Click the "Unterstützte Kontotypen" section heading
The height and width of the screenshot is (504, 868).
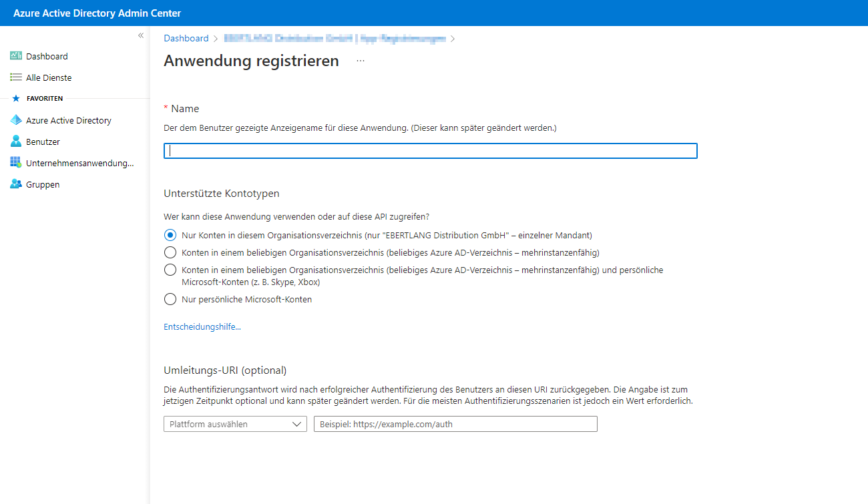tap(222, 194)
